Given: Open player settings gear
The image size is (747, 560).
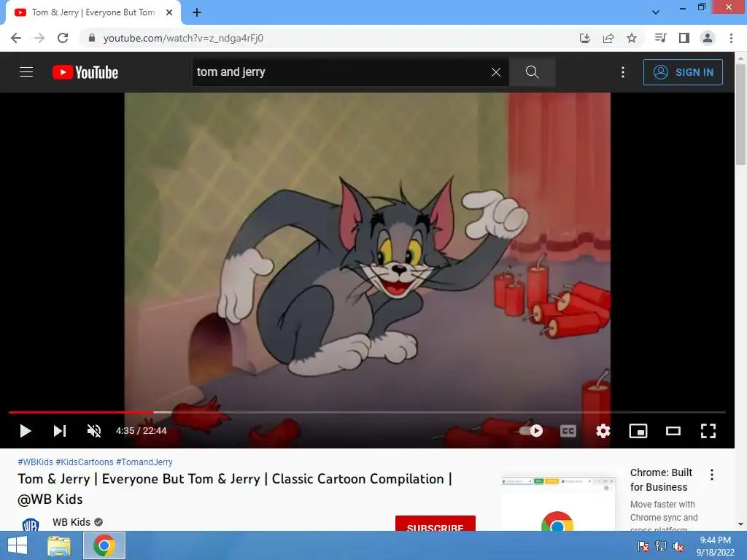Looking at the screenshot, I should click(x=603, y=431).
